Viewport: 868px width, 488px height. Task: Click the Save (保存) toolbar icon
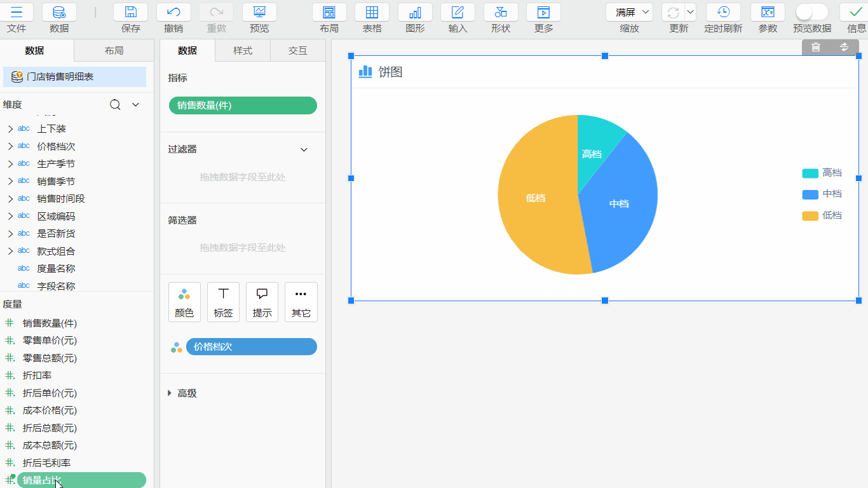pos(130,13)
